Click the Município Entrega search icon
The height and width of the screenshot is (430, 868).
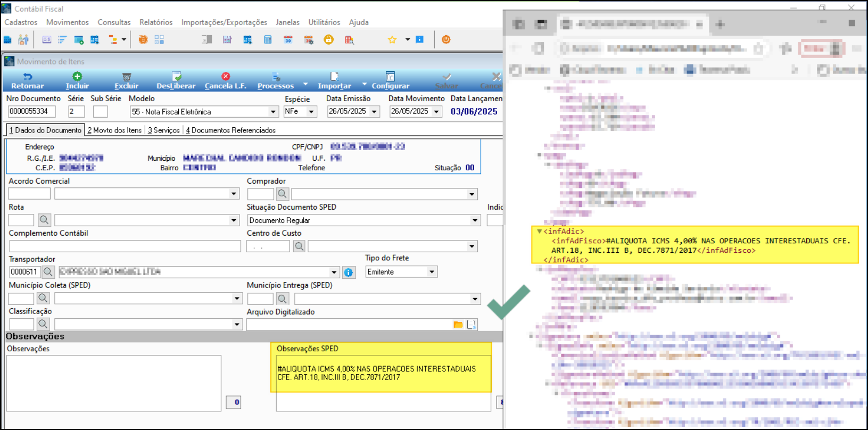pos(282,299)
